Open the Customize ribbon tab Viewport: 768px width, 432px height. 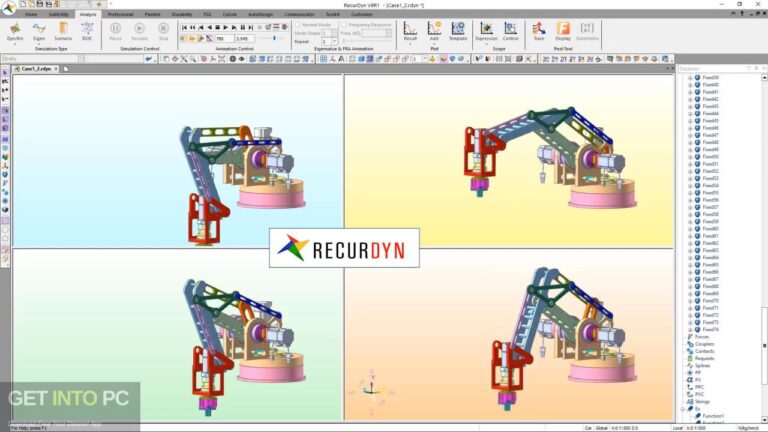click(x=362, y=14)
